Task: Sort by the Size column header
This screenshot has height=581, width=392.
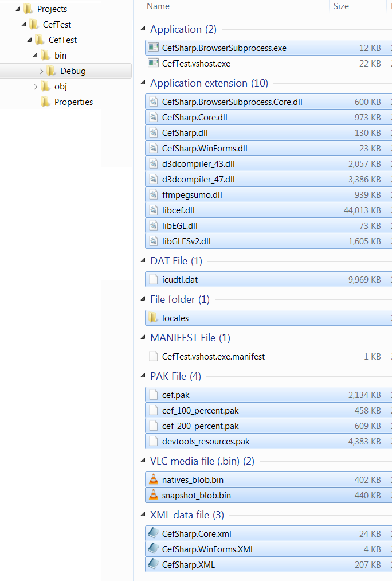Action: click(x=342, y=6)
